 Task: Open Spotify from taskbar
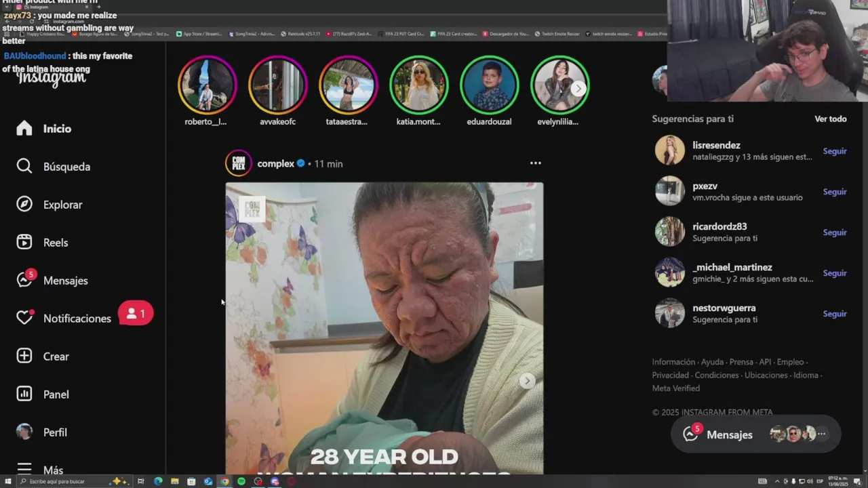pyautogui.click(x=241, y=481)
